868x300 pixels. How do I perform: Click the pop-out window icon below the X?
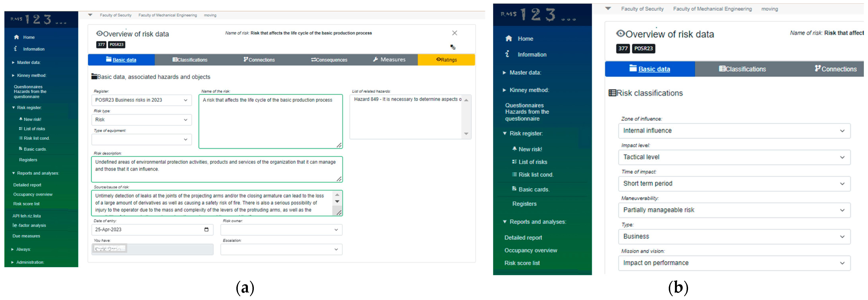coord(453,47)
